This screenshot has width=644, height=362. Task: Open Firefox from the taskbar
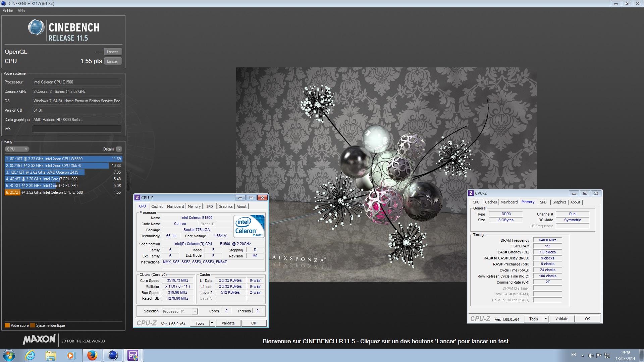92,355
